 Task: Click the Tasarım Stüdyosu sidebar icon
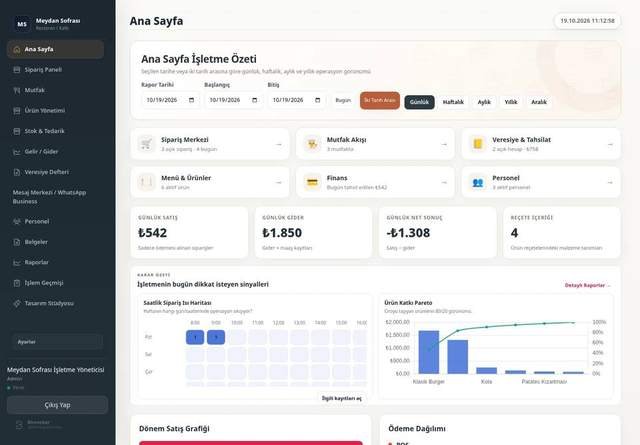click(x=17, y=303)
